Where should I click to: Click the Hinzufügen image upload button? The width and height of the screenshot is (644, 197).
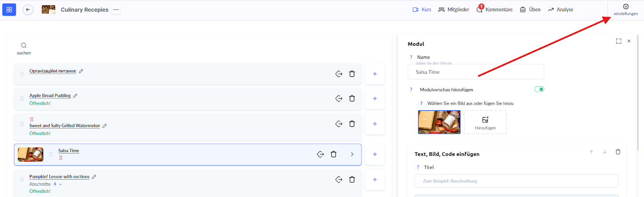tap(485, 122)
